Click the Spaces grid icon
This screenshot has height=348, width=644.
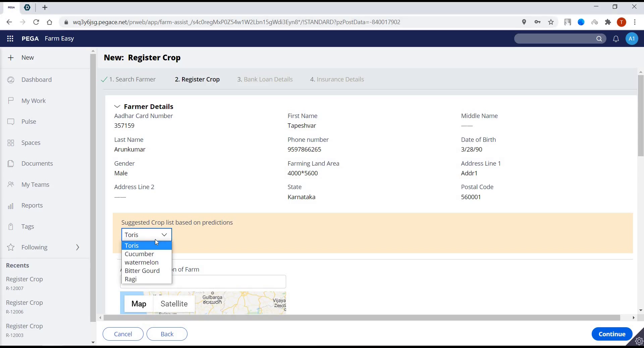click(11, 143)
